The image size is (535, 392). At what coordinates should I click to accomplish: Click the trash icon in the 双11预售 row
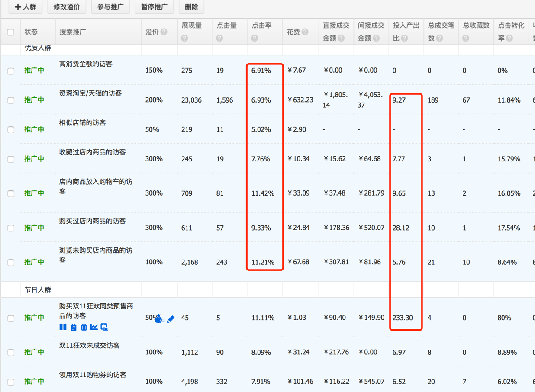click(84, 327)
